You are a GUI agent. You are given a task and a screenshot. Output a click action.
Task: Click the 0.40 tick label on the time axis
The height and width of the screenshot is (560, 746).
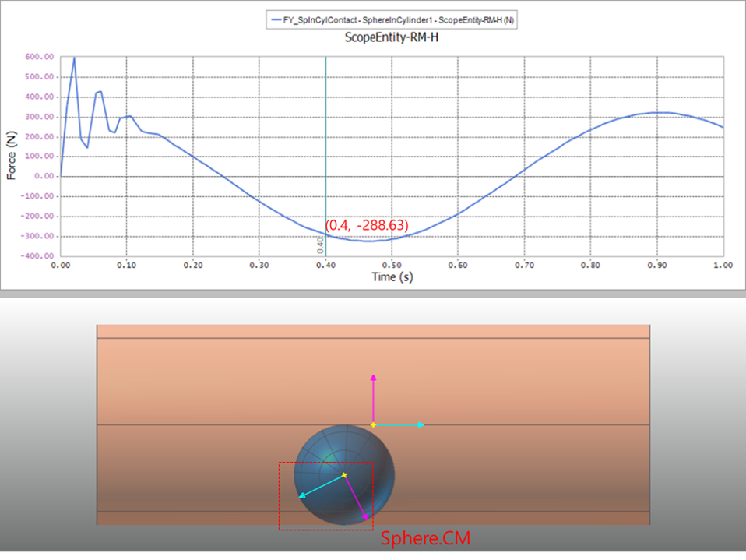325,265
